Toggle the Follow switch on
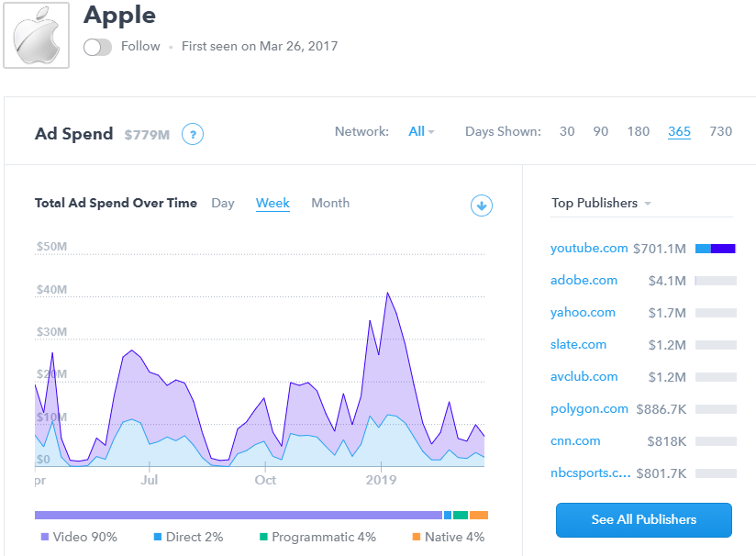This screenshot has height=556, width=756. tap(97, 47)
